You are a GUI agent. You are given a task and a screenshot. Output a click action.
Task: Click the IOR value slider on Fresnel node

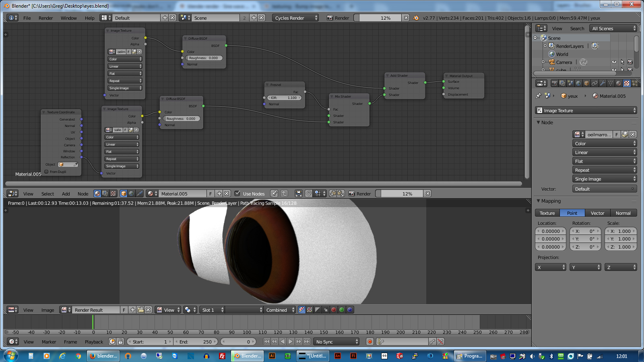[x=284, y=98]
